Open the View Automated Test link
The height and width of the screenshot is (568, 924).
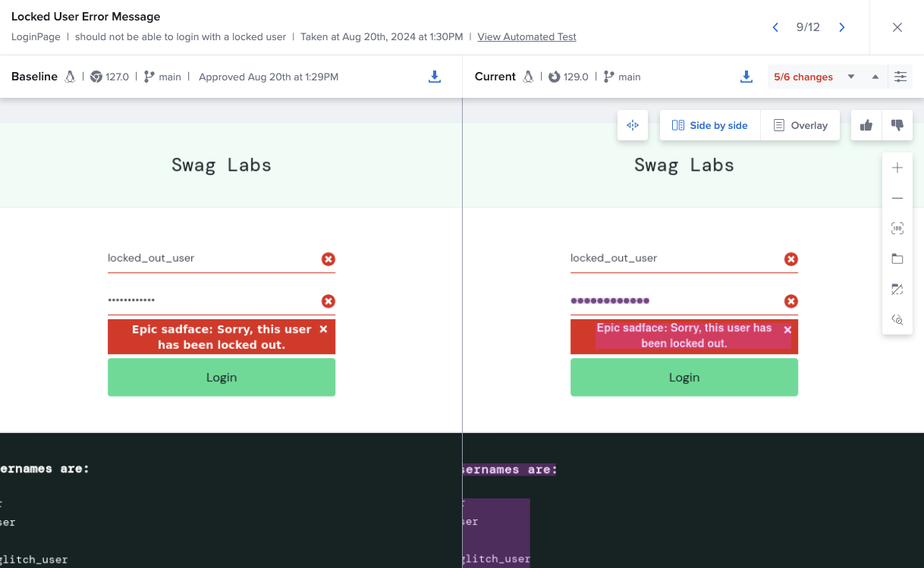pos(526,36)
